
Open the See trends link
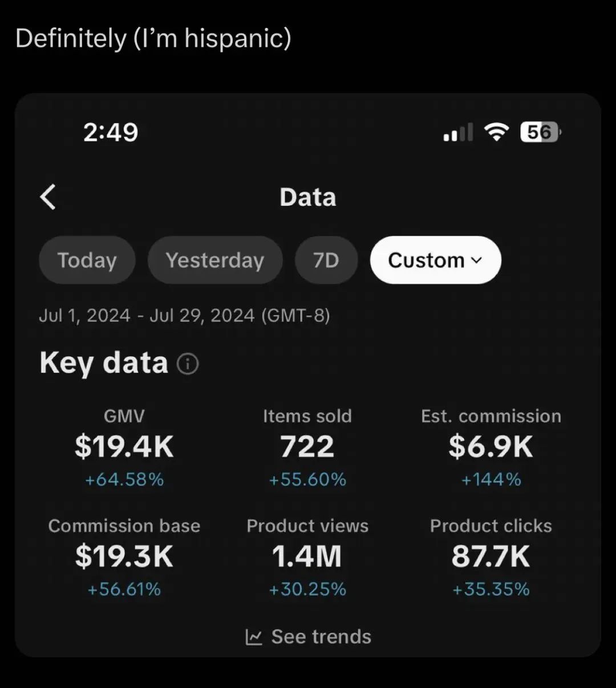point(309,637)
